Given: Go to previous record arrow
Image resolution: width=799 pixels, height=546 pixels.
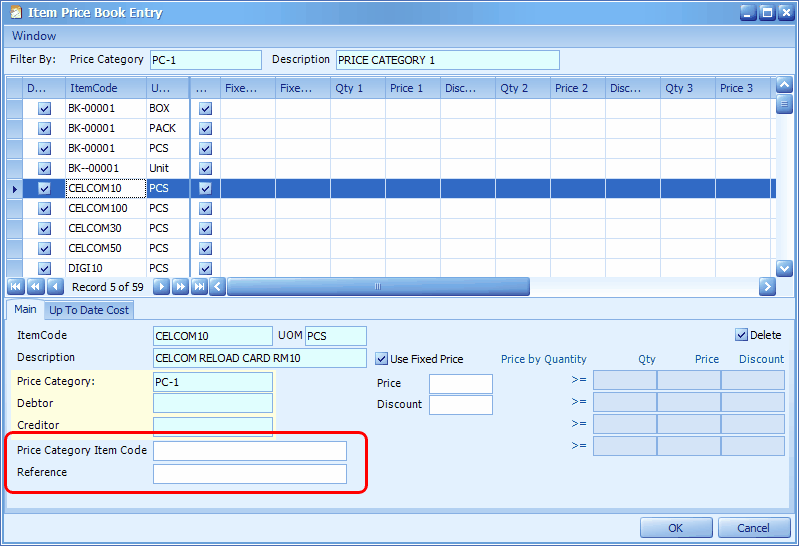Looking at the screenshot, I should [55, 287].
